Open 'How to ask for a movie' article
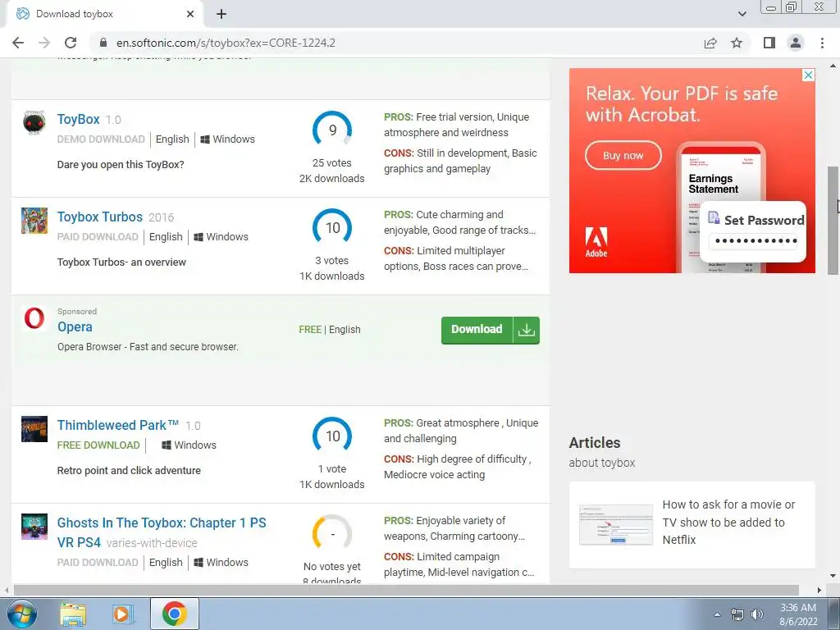This screenshot has height=630, width=840. (x=728, y=523)
